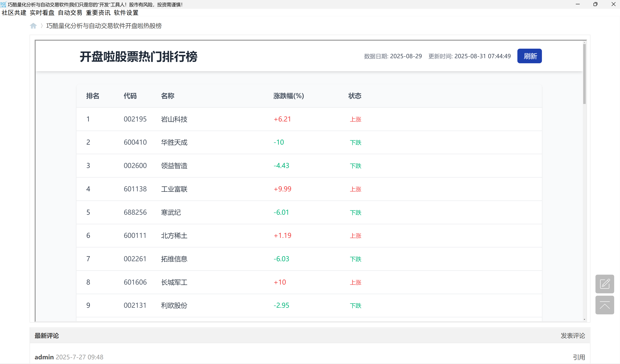Screen dimensions: 620x364
Task: Click the 涨跌幅(%) column header
Action: pos(289,96)
